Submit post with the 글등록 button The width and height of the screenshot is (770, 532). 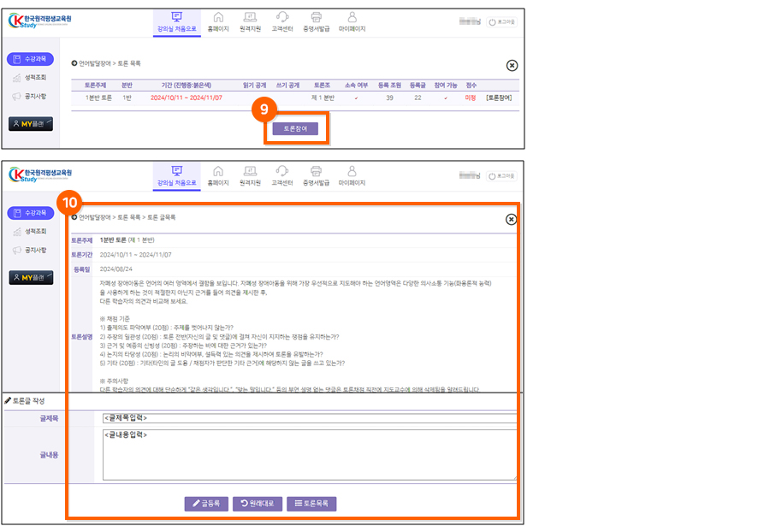(x=205, y=504)
